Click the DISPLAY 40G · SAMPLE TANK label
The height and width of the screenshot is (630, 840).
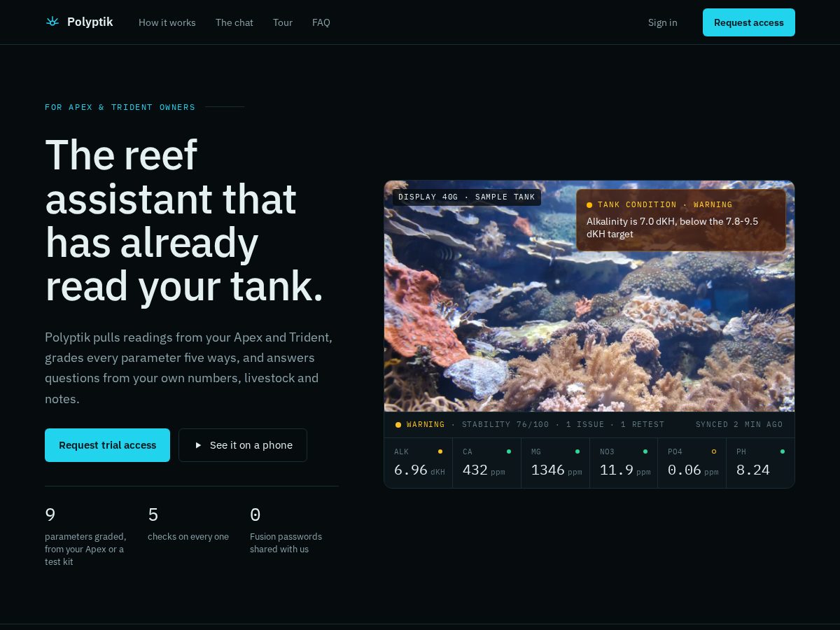tap(467, 197)
